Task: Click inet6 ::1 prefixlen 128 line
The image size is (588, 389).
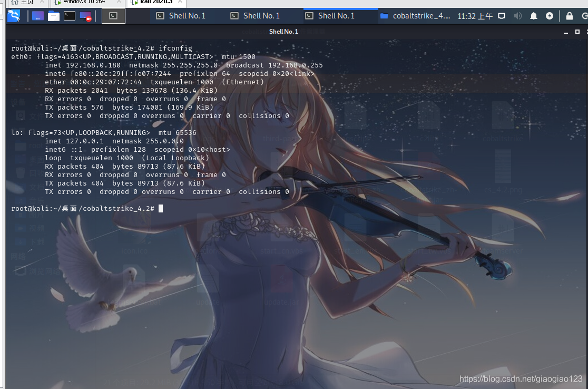Action: tap(137, 150)
